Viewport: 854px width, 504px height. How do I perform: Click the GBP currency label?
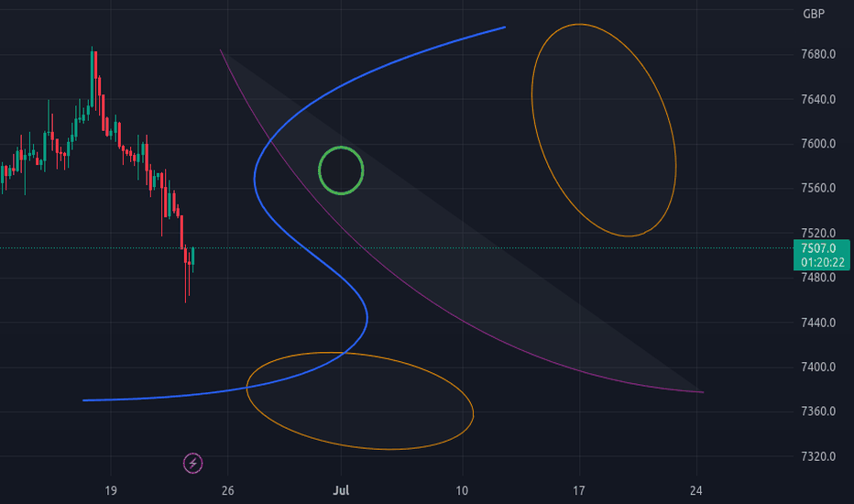(x=814, y=14)
